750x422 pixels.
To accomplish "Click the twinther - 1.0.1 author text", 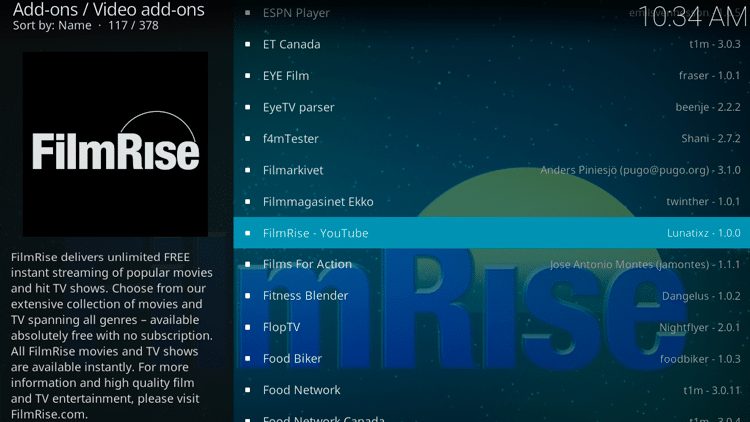I will (x=703, y=201).
